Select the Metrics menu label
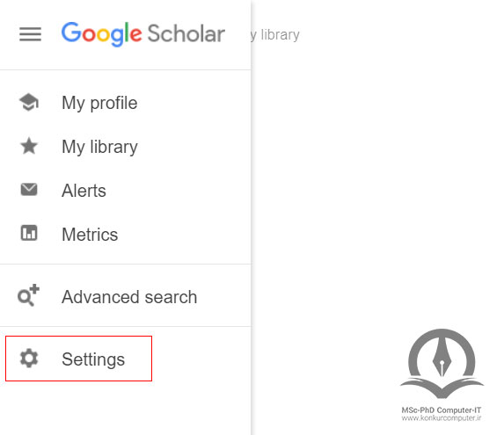 pyautogui.click(x=90, y=235)
